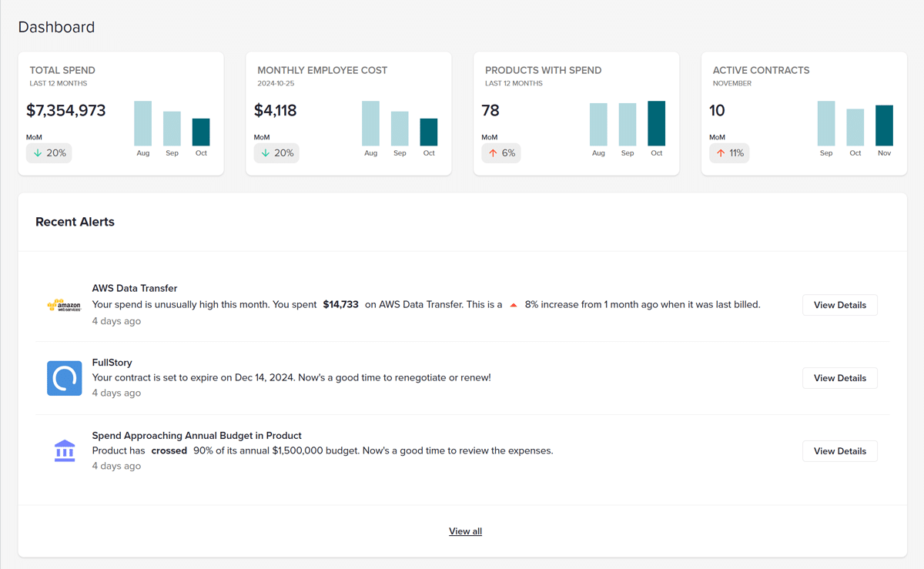Click the Recent Alerts section title
This screenshot has height=569, width=924.
(x=75, y=222)
